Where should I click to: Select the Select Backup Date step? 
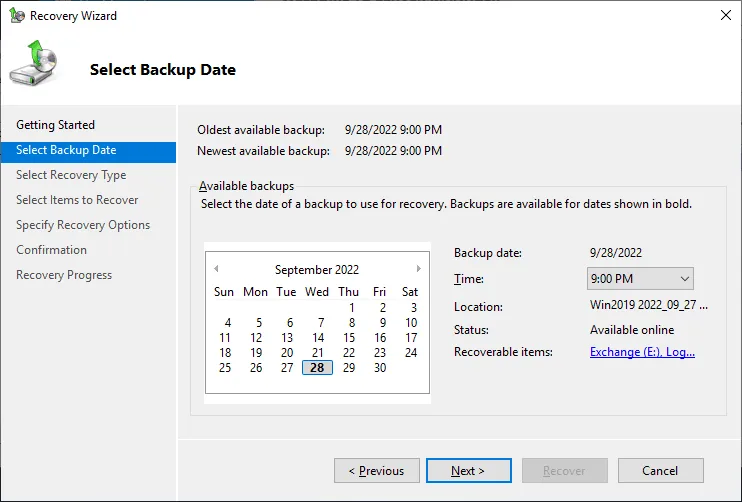click(66, 150)
